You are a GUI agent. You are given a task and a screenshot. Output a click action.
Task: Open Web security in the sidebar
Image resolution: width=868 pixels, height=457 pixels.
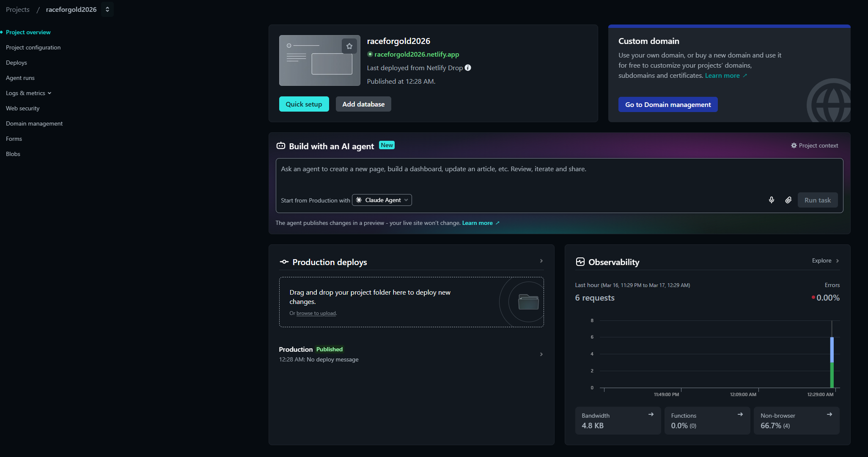(x=23, y=108)
